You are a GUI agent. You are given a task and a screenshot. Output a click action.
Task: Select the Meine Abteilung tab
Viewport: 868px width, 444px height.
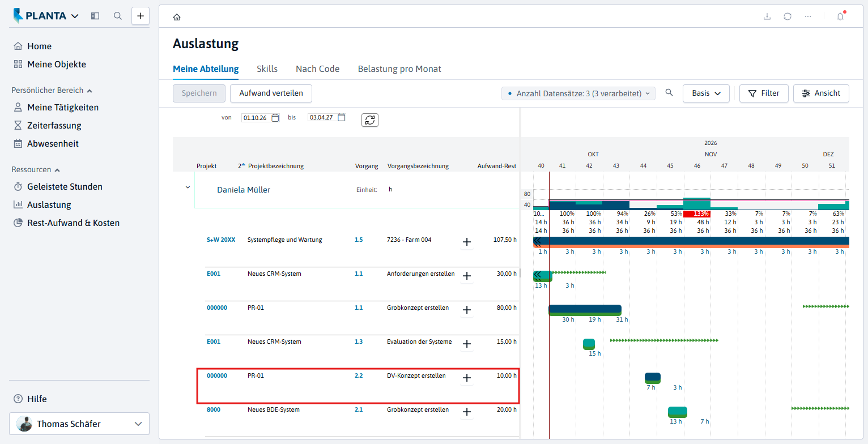[x=206, y=69]
